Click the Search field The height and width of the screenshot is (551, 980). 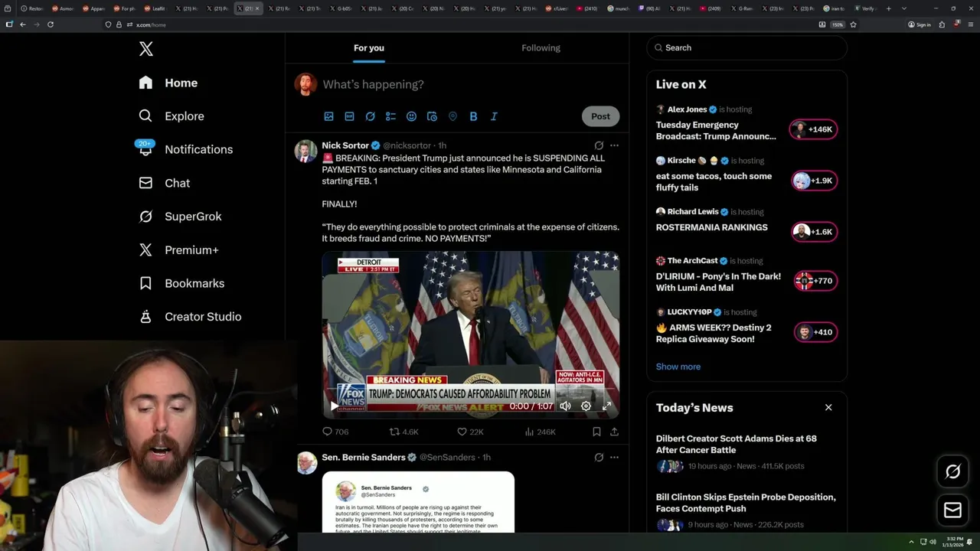(746, 47)
